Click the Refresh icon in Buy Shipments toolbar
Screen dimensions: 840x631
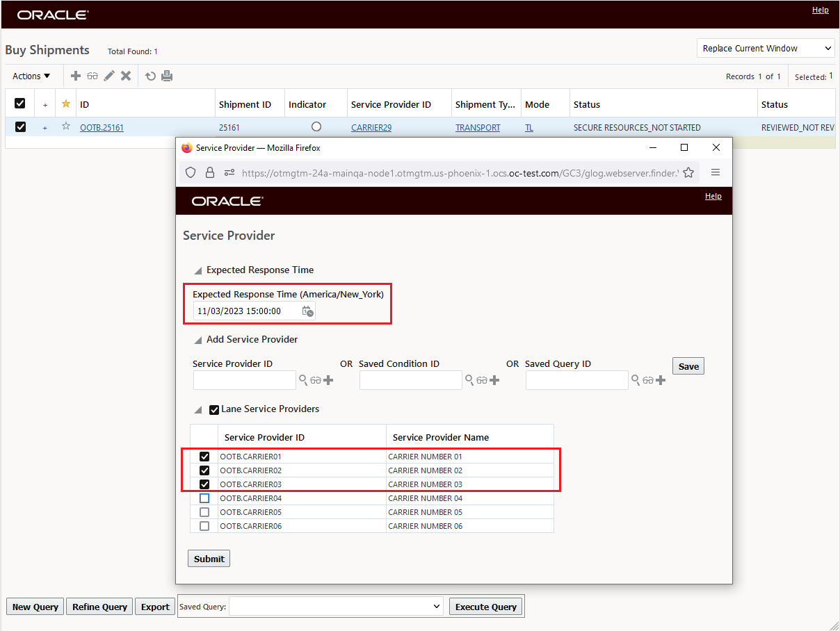point(150,76)
